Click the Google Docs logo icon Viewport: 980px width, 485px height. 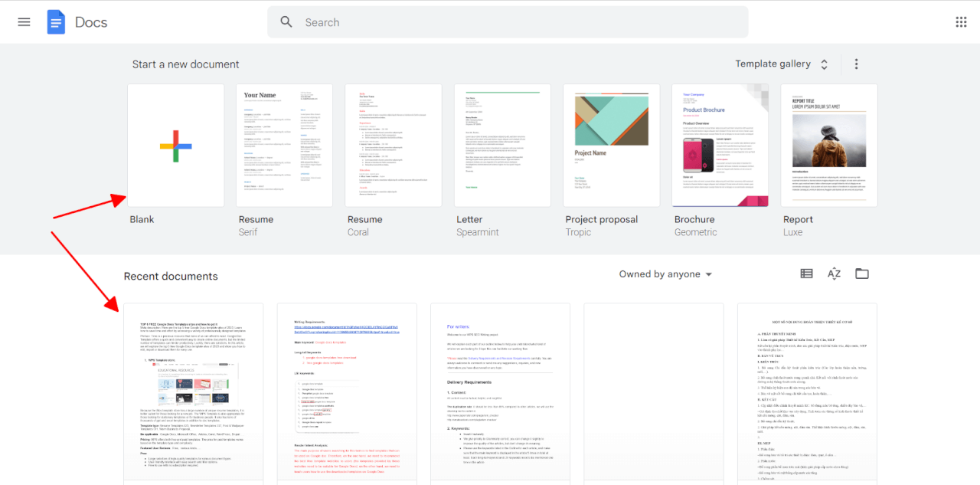tap(56, 22)
